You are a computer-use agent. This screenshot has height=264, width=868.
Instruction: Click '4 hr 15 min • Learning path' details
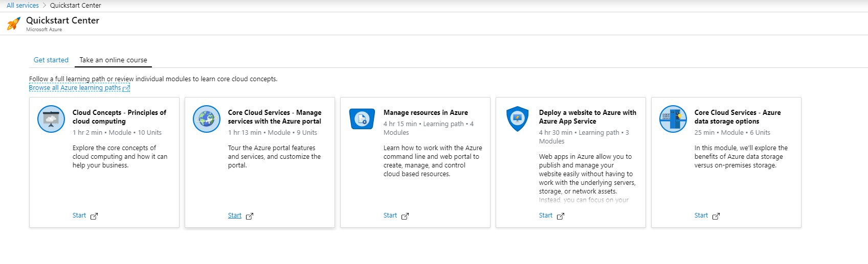click(x=429, y=128)
